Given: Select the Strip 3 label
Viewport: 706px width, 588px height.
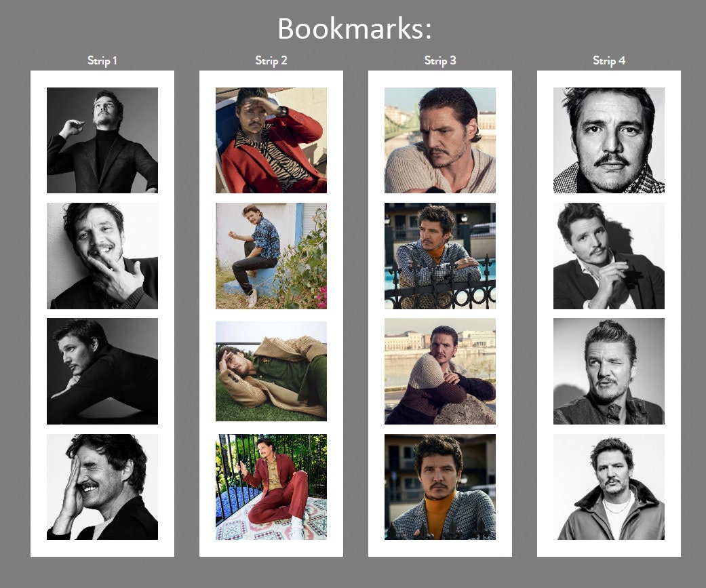Looking at the screenshot, I should (439, 60).
